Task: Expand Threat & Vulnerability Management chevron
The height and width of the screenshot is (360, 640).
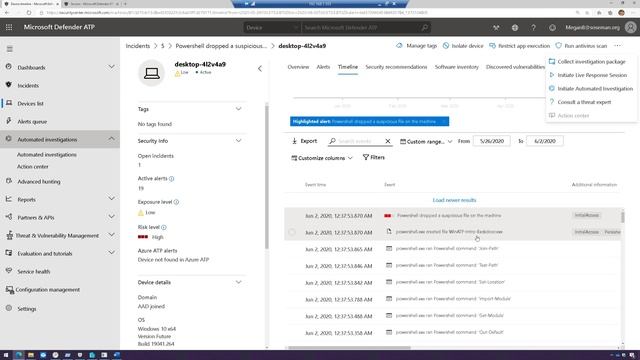Action: 111,235
